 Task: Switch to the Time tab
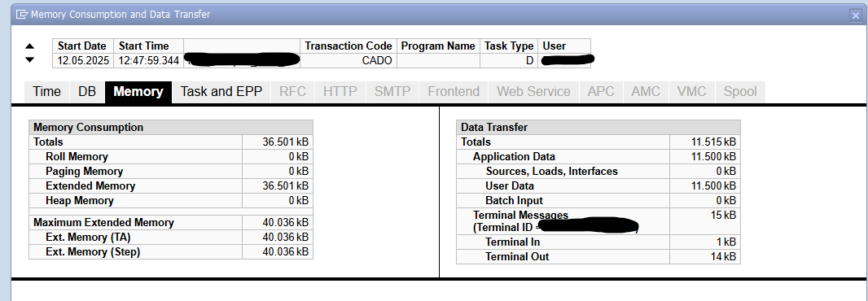click(47, 92)
